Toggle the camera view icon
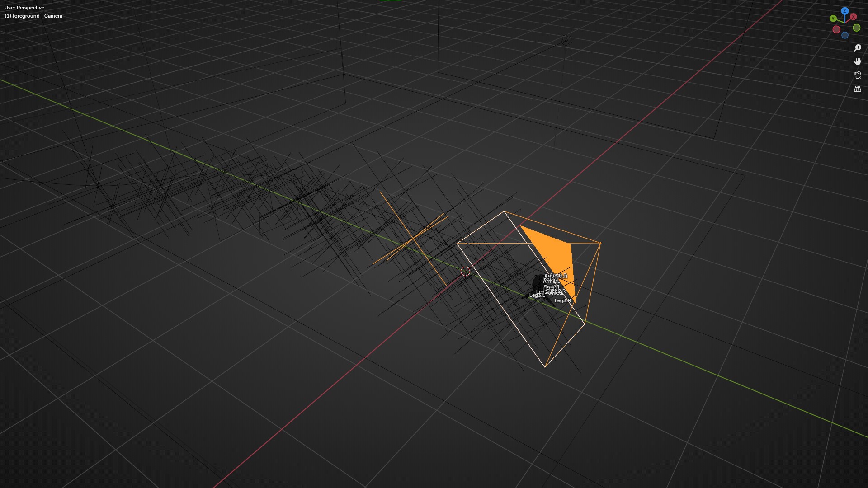This screenshot has width=868, height=488. pyautogui.click(x=858, y=75)
